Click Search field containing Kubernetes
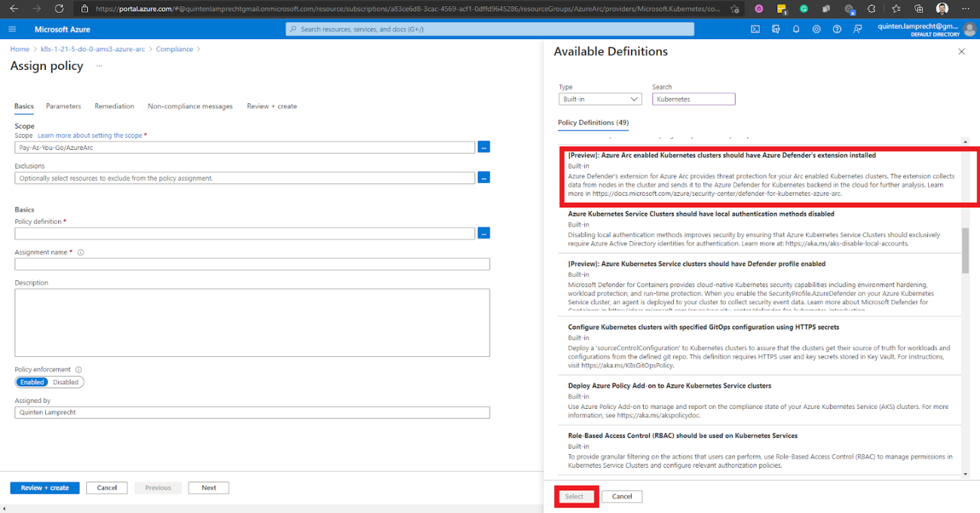This screenshot has width=980, height=513. coord(694,99)
